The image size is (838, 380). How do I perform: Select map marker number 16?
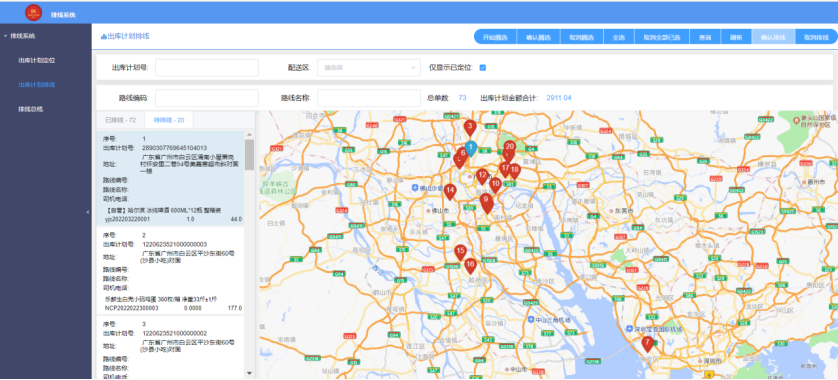point(470,265)
